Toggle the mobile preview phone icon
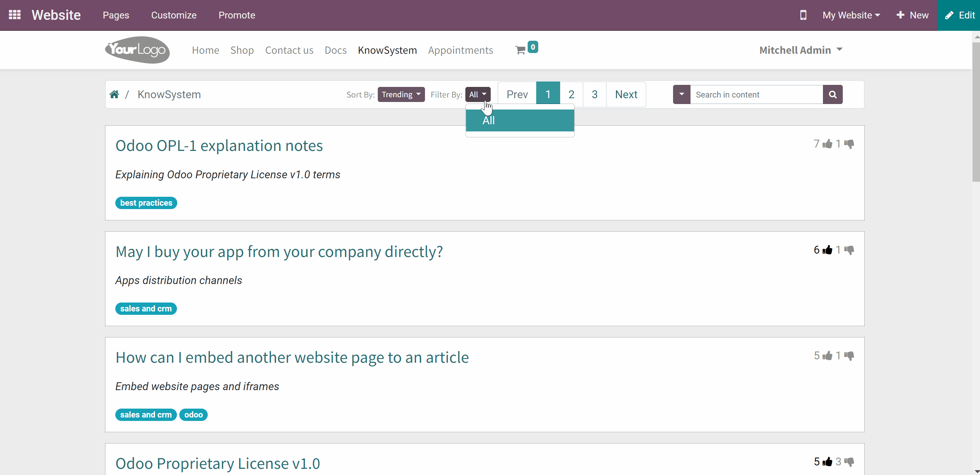The height and width of the screenshot is (475, 980). (x=803, y=15)
